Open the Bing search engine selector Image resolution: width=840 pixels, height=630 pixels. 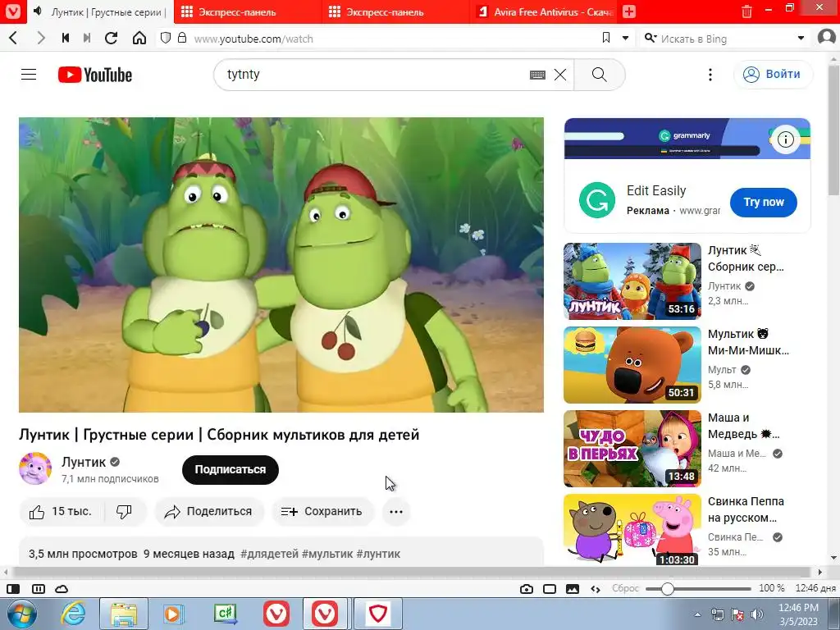coord(651,38)
